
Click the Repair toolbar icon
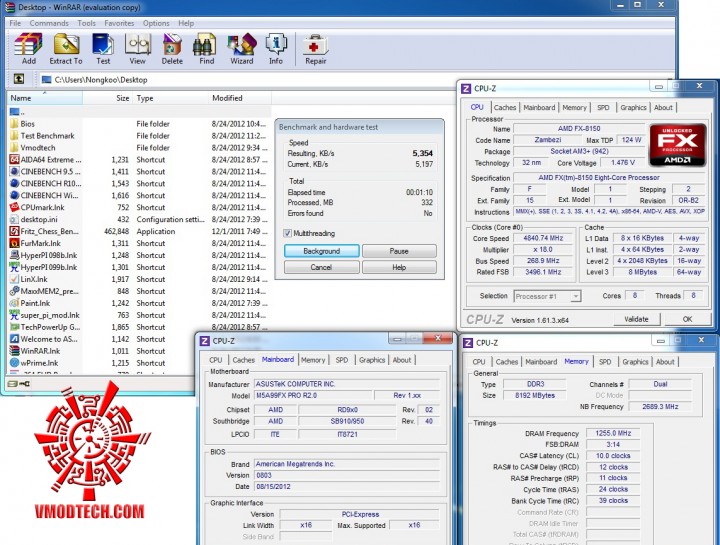315,45
